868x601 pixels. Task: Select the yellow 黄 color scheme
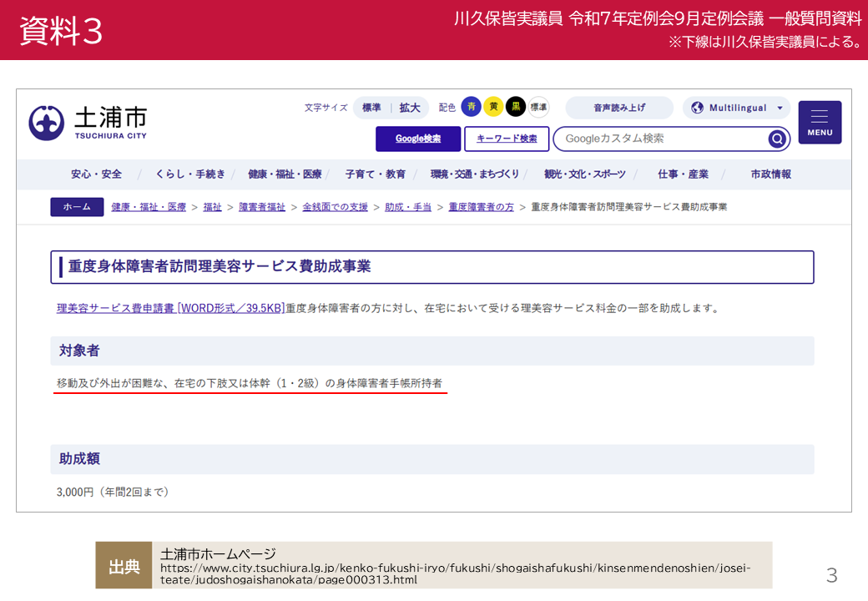(493, 107)
